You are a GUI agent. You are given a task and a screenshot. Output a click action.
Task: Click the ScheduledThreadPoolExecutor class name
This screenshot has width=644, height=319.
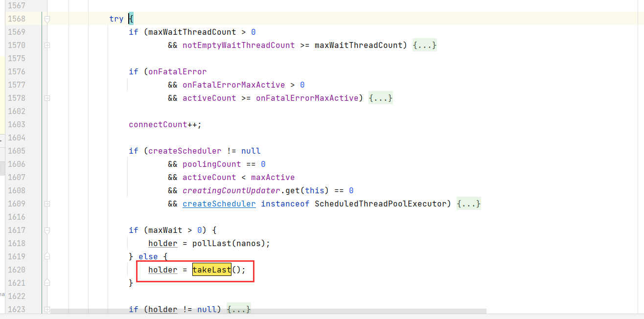click(x=380, y=204)
